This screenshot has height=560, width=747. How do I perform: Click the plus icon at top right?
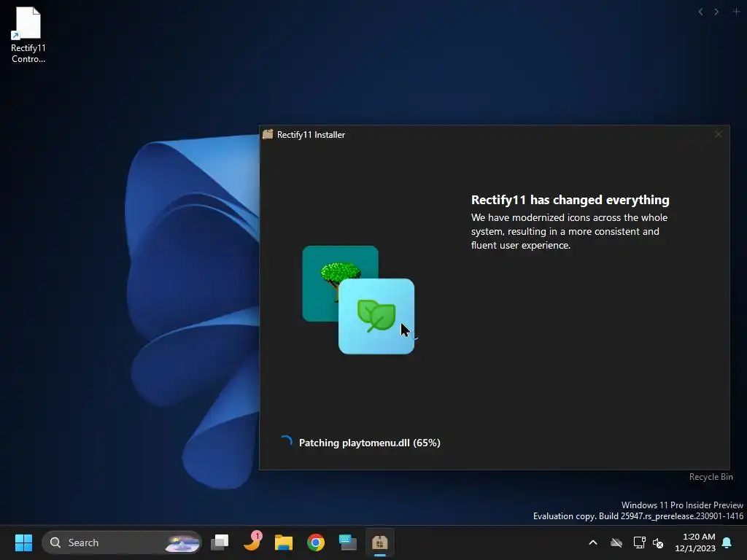tap(736, 12)
